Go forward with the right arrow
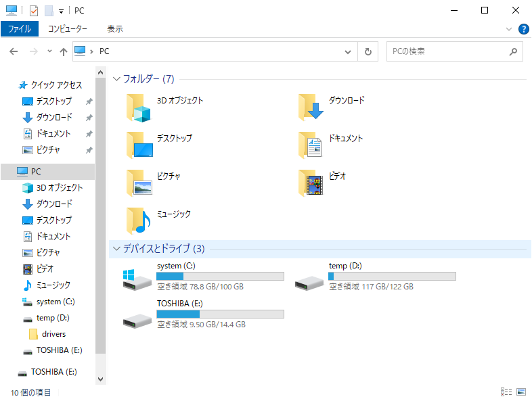The image size is (532, 401). (x=34, y=51)
